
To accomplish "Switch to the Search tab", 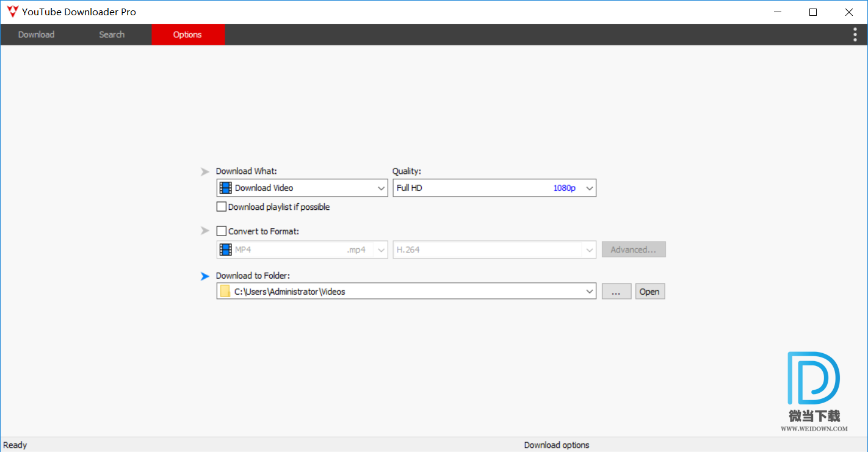I will point(112,35).
